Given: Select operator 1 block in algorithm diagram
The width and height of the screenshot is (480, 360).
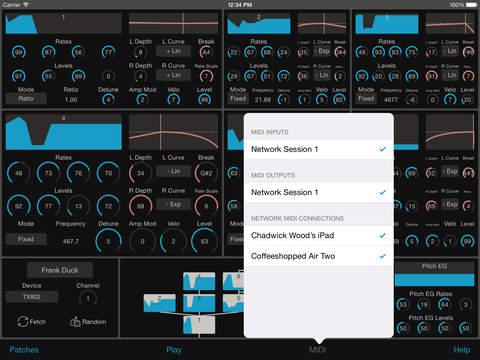Looking at the screenshot, I should tap(199, 325).
